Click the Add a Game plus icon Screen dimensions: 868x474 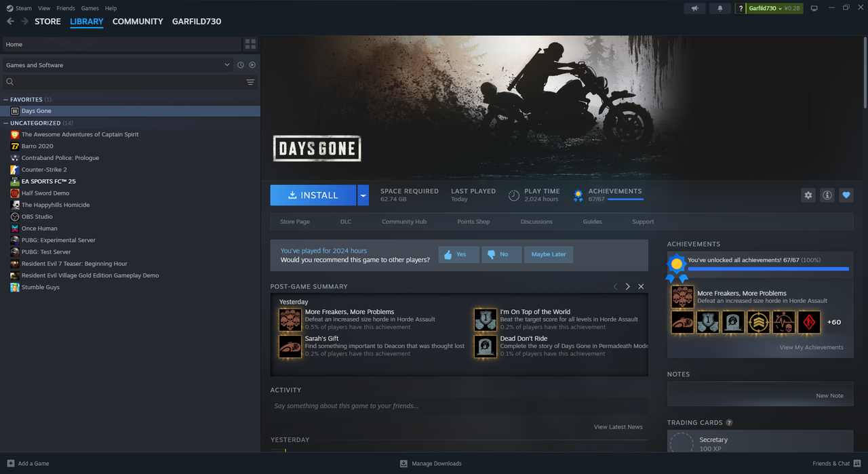[10, 464]
